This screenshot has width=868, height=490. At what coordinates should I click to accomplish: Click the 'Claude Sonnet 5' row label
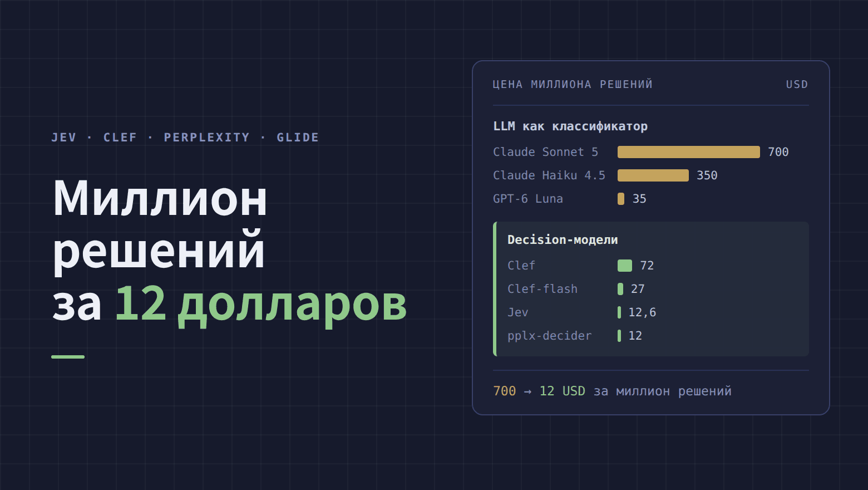[x=545, y=152]
